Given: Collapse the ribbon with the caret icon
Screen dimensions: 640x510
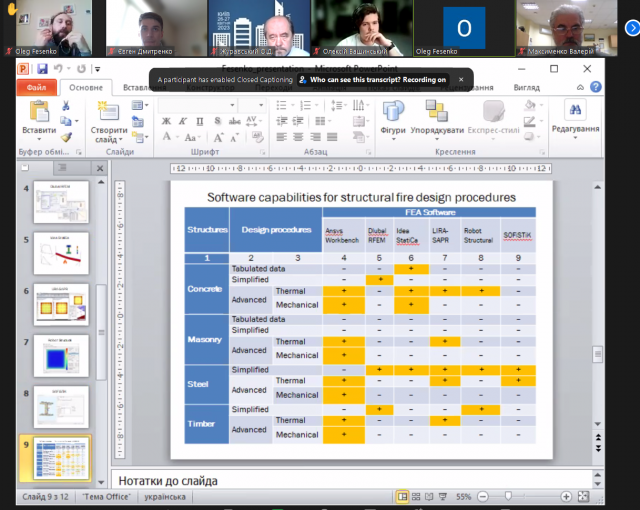Looking at the screenshot, I should tap(580, 87).
